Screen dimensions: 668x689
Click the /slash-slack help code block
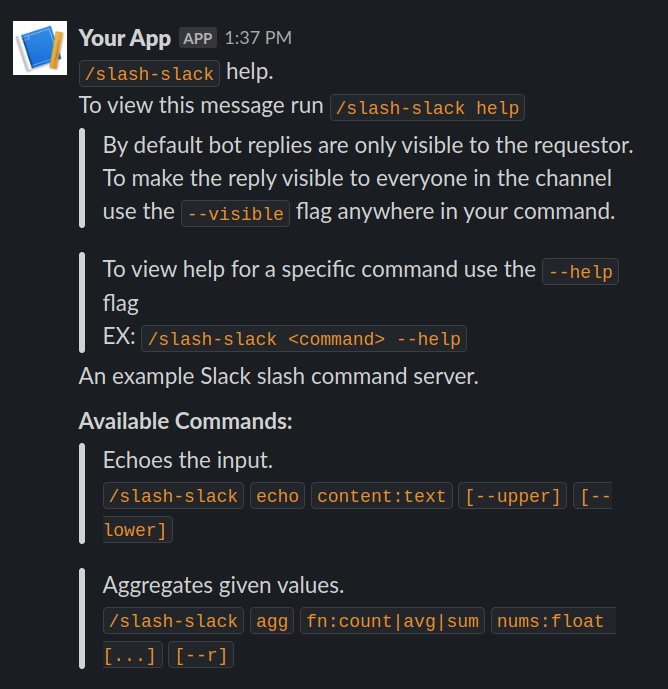[427, 108]
